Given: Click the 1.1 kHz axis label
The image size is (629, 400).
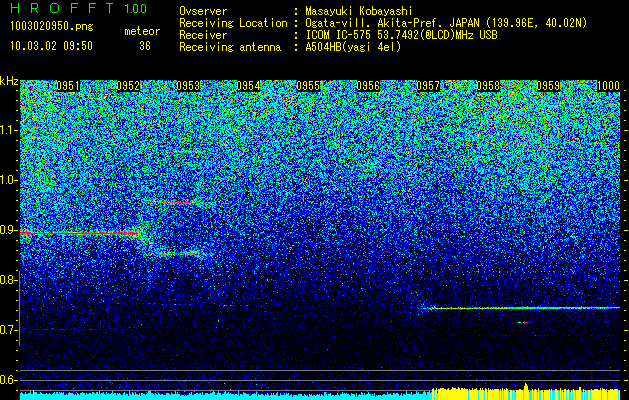Looking at the screenshot, I should (8, 130).
